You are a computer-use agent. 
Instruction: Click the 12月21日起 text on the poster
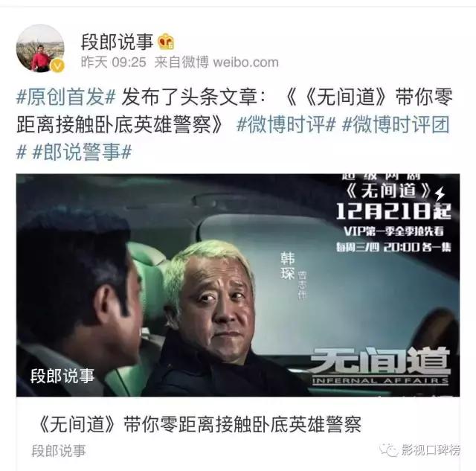coord(393,211)
